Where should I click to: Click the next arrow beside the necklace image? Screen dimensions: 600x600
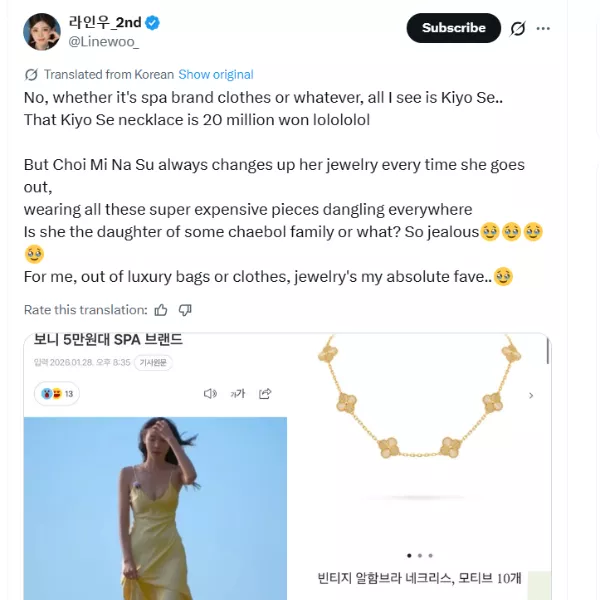pyautogui.click(x=531, y=396)
